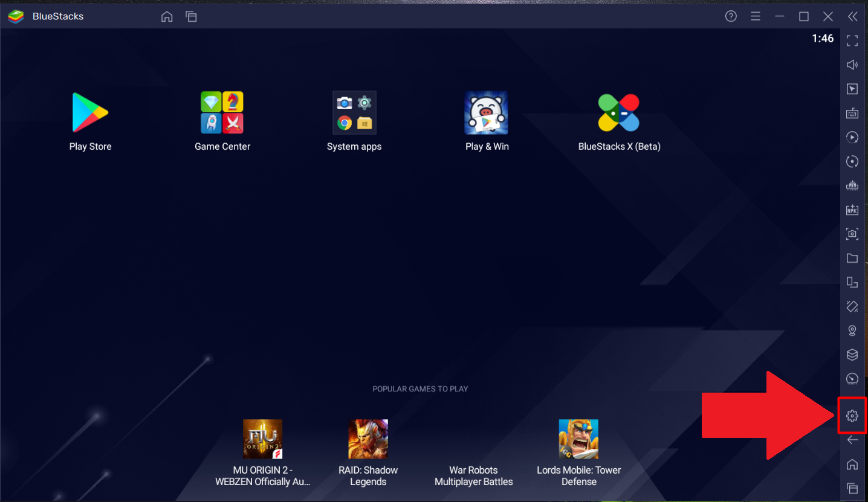The height and width of the screenshot is (502, 868).
Task: Open the macro recorder play icon
Action: coord(852,137)
